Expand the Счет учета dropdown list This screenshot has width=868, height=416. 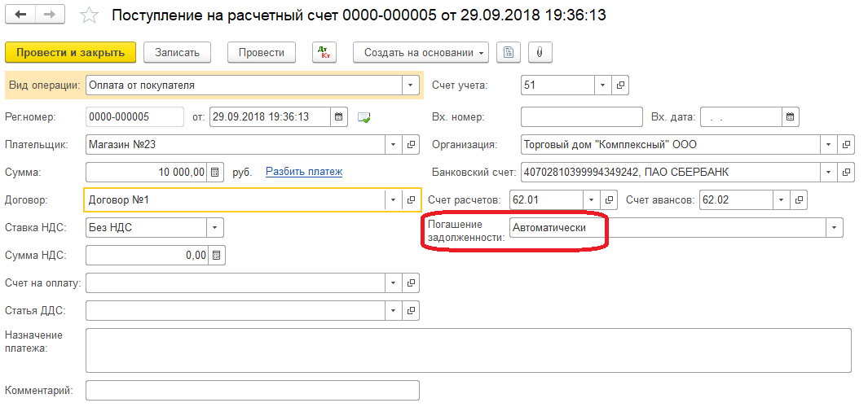click(x=602, y=85)
